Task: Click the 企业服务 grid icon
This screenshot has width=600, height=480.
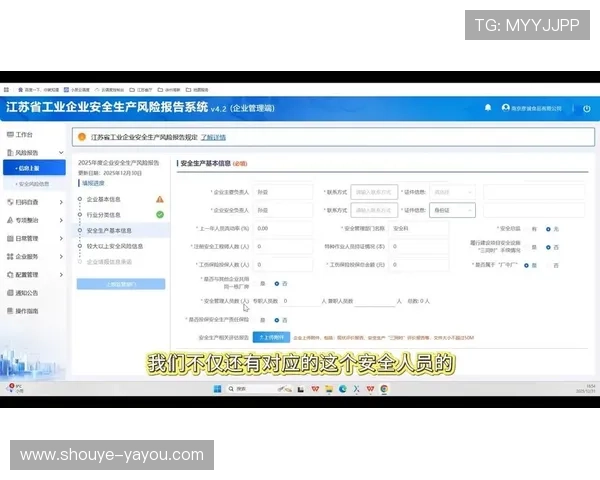Action: [10, 256]
